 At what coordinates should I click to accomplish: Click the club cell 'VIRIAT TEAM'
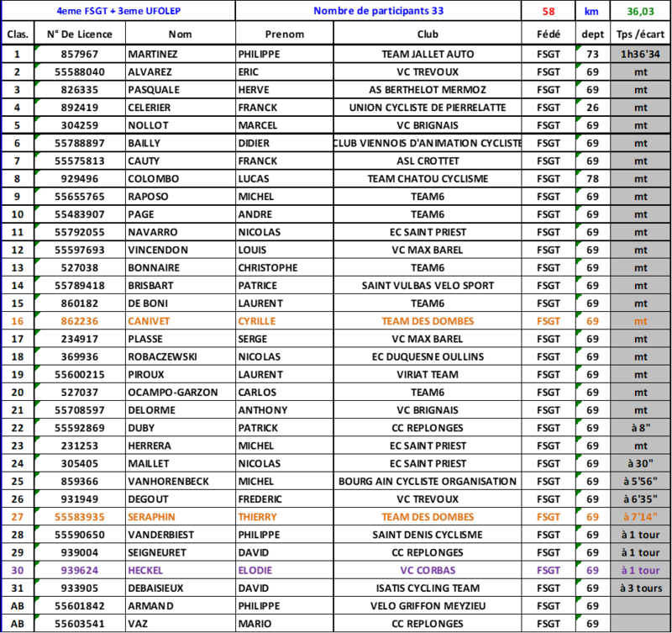(x=428, y=374)
